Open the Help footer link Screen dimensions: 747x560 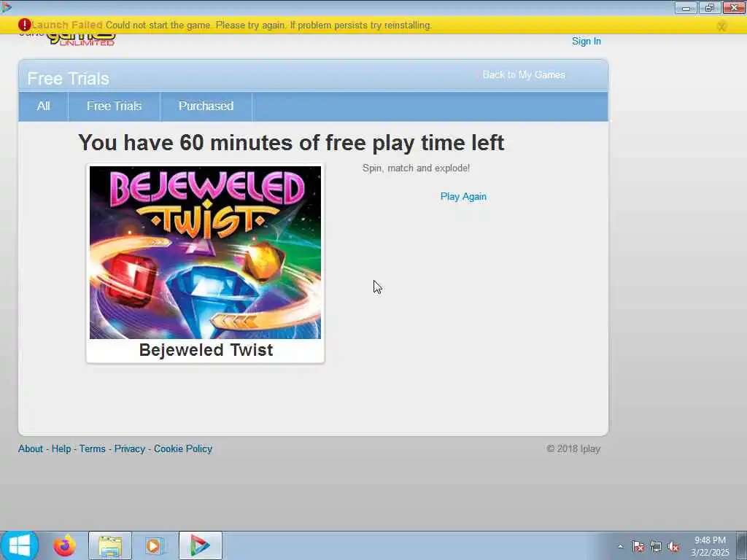tap(61, 448)
